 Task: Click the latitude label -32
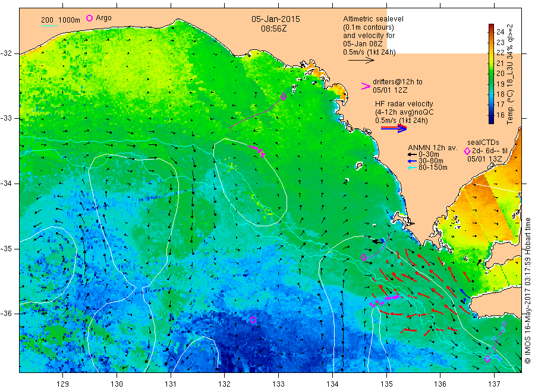[7, 53]
